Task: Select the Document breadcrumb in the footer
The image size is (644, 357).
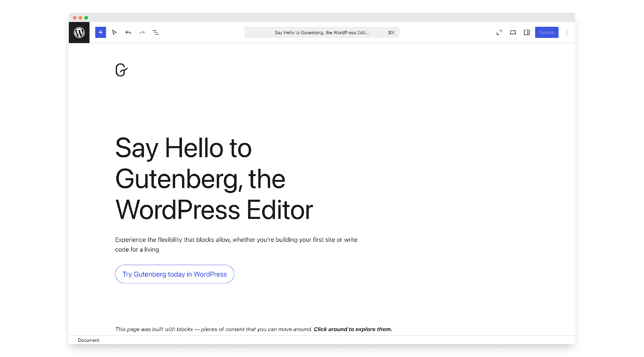Action: (89, 340)
